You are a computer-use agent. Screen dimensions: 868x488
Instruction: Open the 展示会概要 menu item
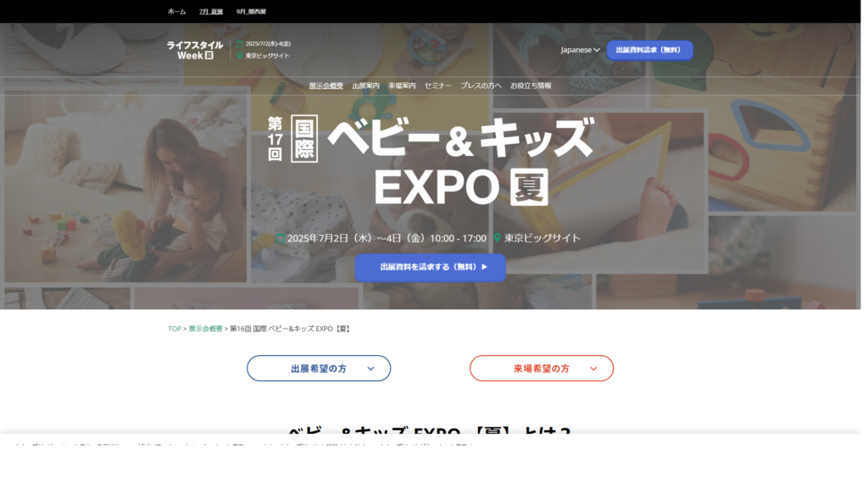pyautogui.click(x=326, y=86)
